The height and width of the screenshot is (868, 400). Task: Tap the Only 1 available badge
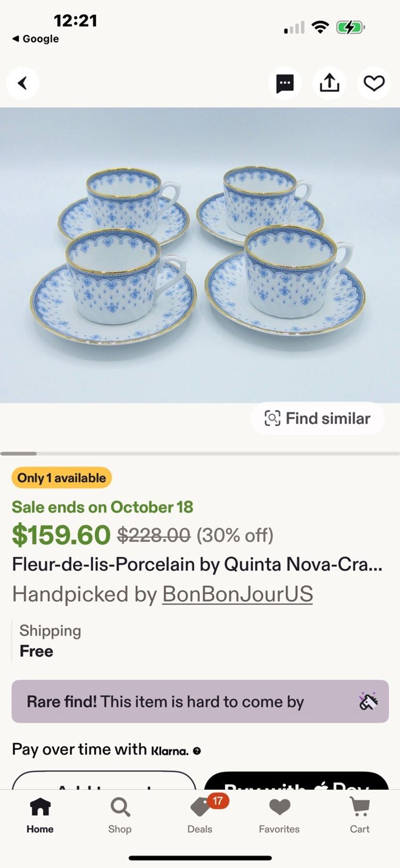click(x=62, y=478)
